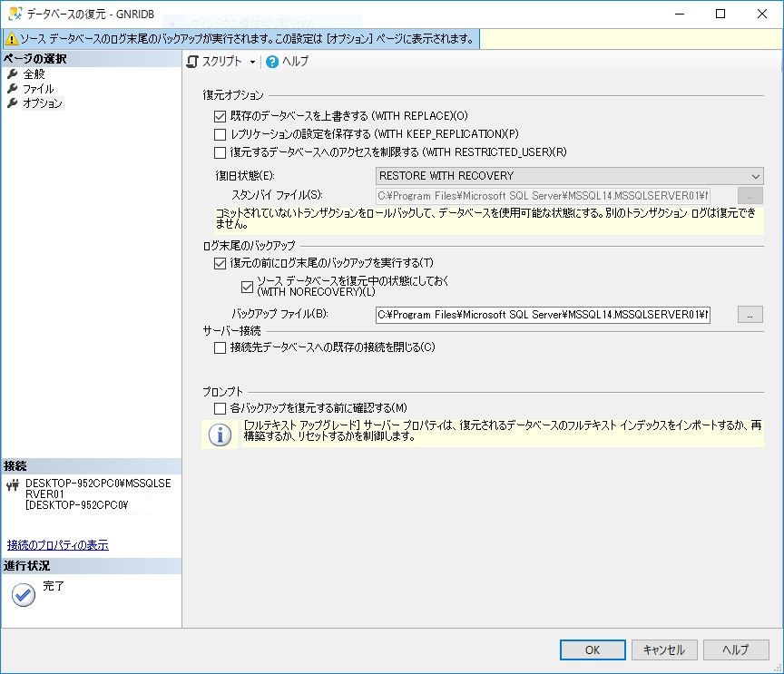784x674 pixels.
Task: Enable WITH KEEP_REPLICATION checkbox
Action: tap(220, 134)
